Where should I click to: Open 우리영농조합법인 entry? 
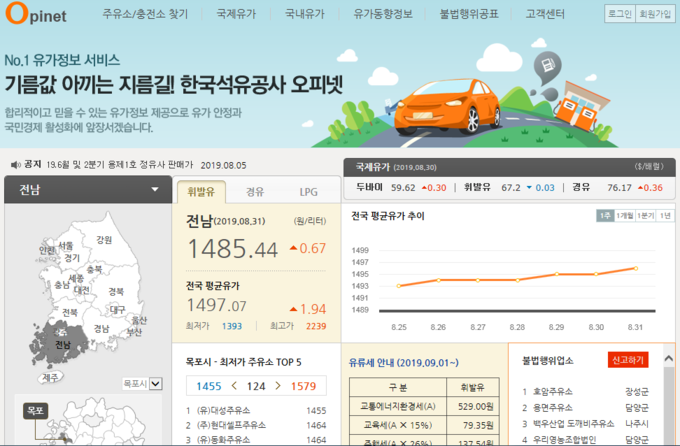[x=564, y=439]
